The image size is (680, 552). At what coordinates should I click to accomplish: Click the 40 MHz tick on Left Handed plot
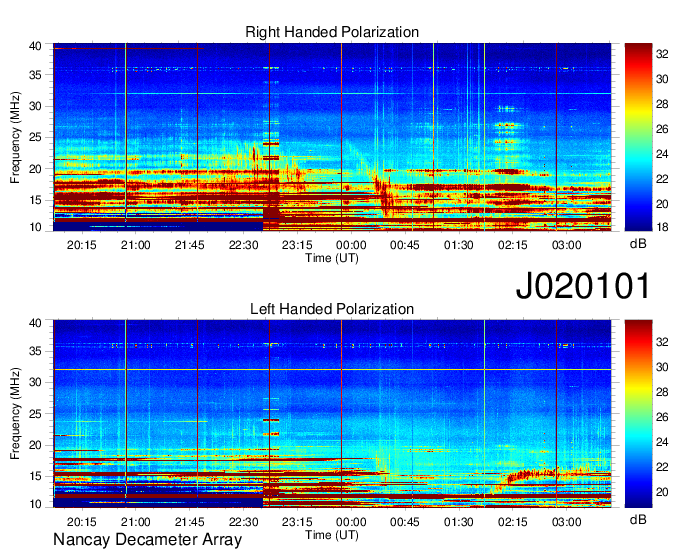35,323
